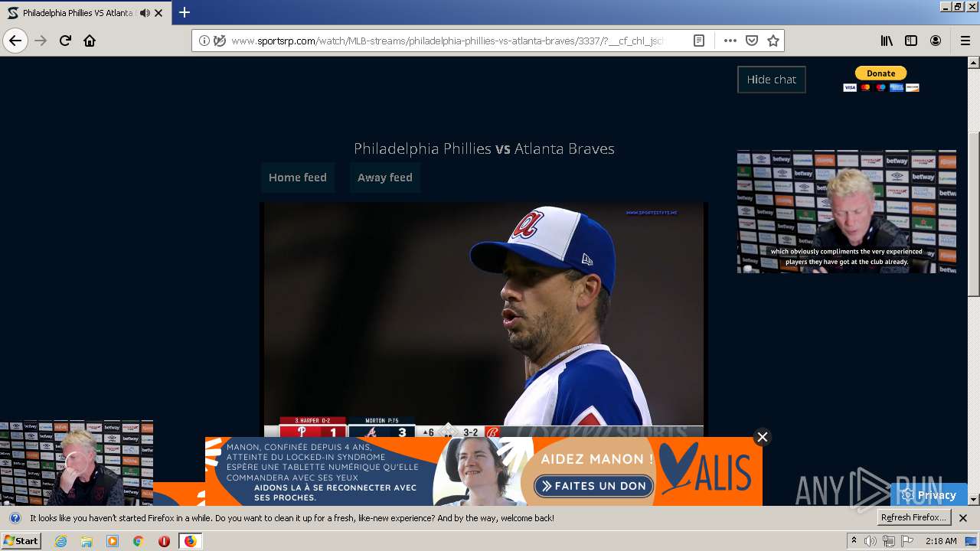Screen dimensions: 980x551
Task: Save page to Pocket
Action: pyautogui.click(x=752, y=41)
